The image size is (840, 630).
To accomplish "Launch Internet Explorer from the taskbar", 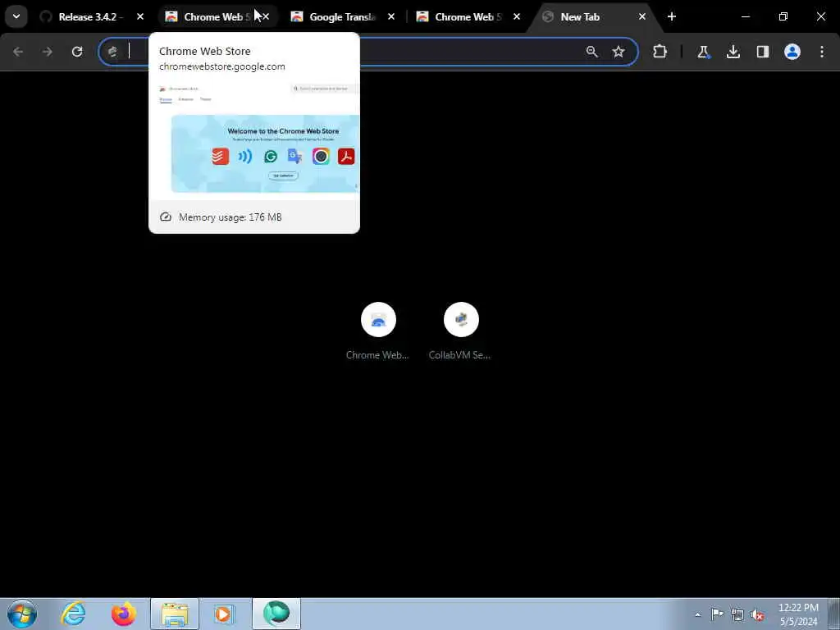I will 73,614.
